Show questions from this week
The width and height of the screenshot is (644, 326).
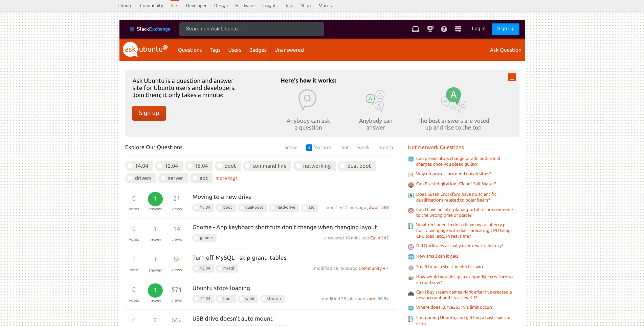(x=364, y=147)
